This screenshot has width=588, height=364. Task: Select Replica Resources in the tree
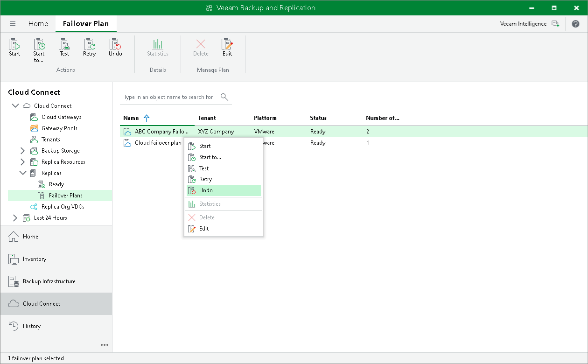(x=63, y=162)
